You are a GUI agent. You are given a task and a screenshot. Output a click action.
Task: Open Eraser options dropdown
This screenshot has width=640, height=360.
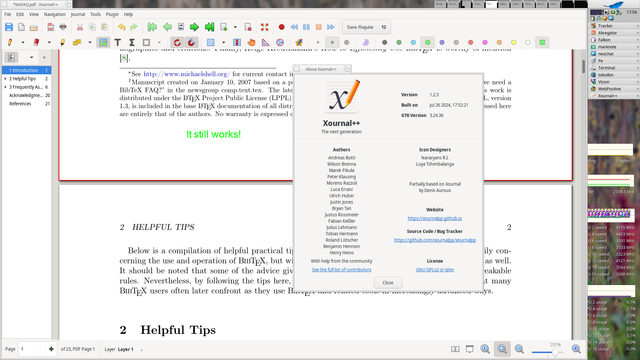pyautogui.click(x=49, y=42)
